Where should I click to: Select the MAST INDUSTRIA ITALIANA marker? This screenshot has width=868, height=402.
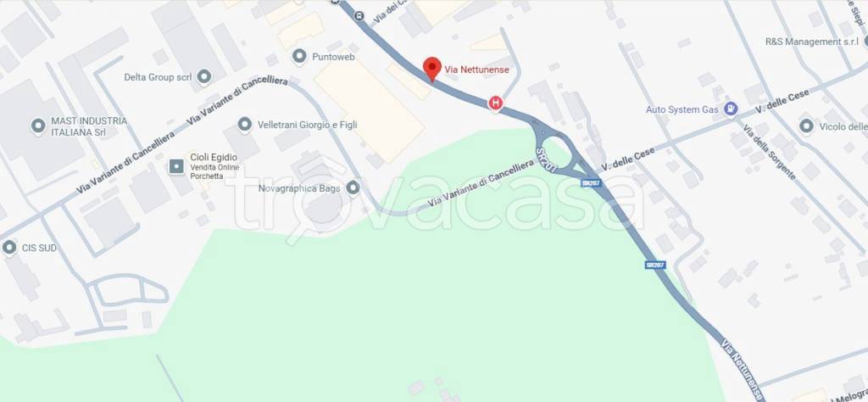pos(38,126)
